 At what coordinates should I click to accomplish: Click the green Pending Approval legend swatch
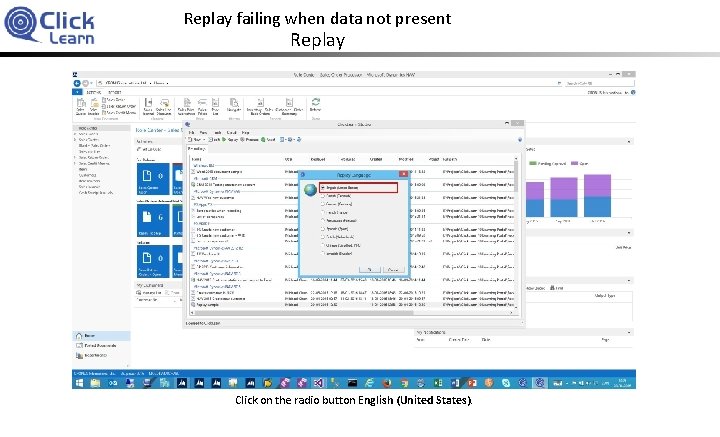pyautogui.click(x=533, y=163)
